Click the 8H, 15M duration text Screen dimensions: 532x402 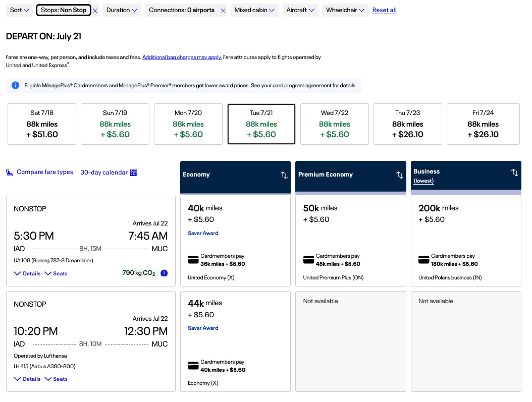pos(90,249)
